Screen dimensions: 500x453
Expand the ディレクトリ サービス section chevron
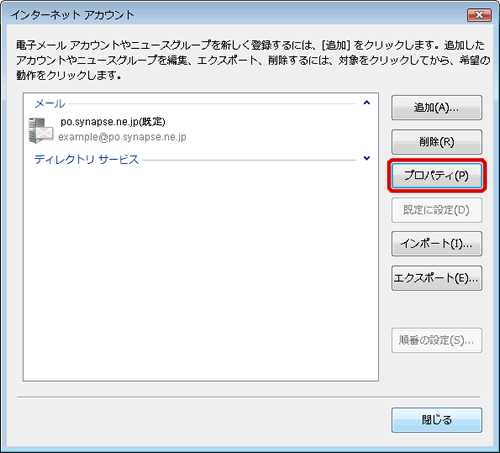coord(367,158)
